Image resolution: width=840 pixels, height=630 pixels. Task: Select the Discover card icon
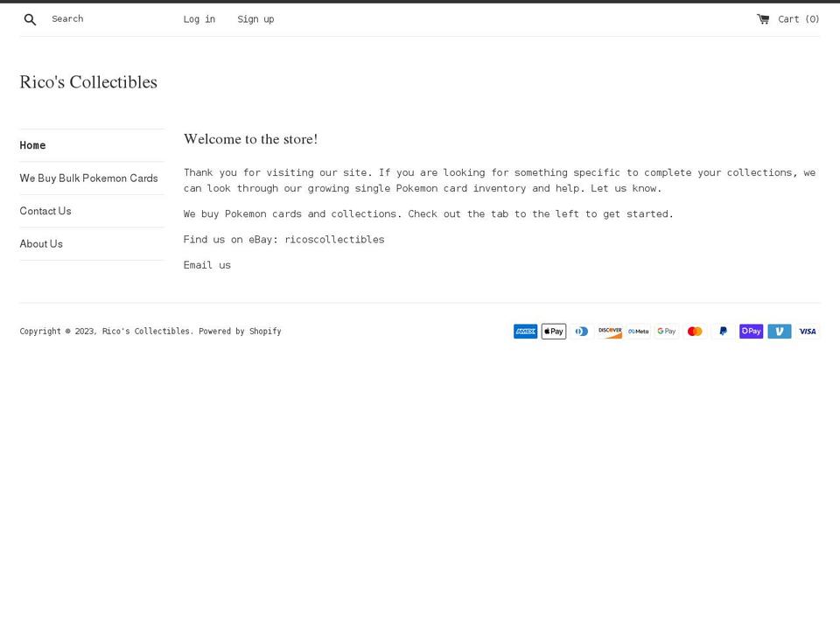tap(610, 331)
